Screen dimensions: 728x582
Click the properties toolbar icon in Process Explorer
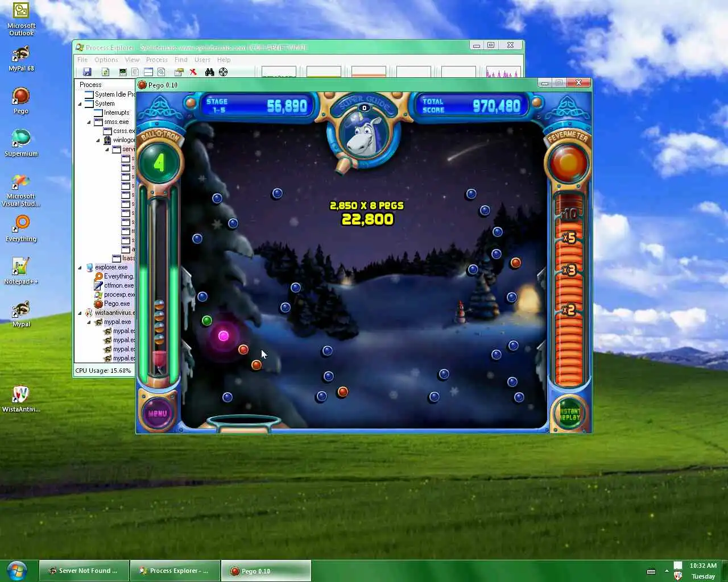[x=179, y=72]
